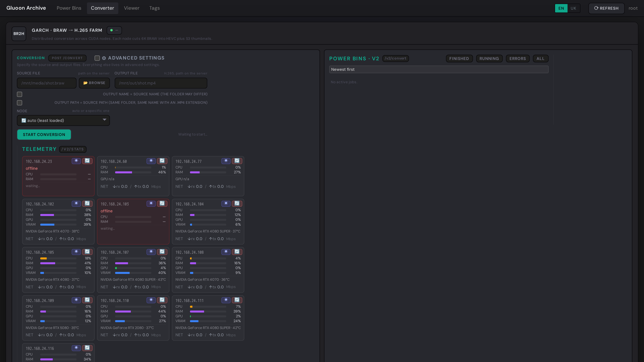Click the output file path input
The width and height of the screenshot is (644, 362).
pyautogui.click(x=161, y=83)
